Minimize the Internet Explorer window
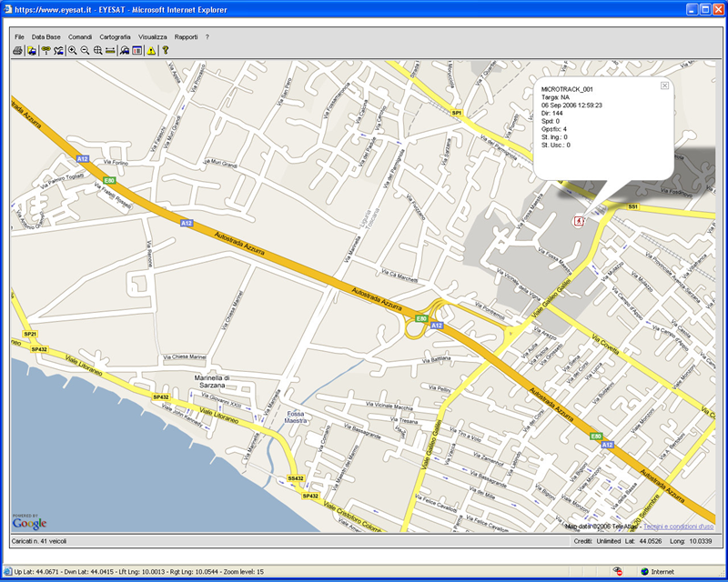The width and height of the screenshot is (728, 582). (693, 9)
